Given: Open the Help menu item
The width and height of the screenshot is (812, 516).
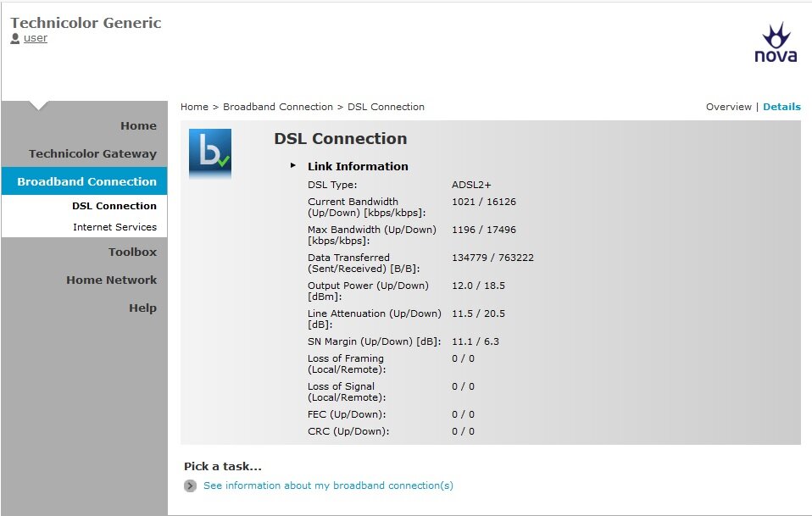Looking at the screenshot, I should click(x=142, y=308).
